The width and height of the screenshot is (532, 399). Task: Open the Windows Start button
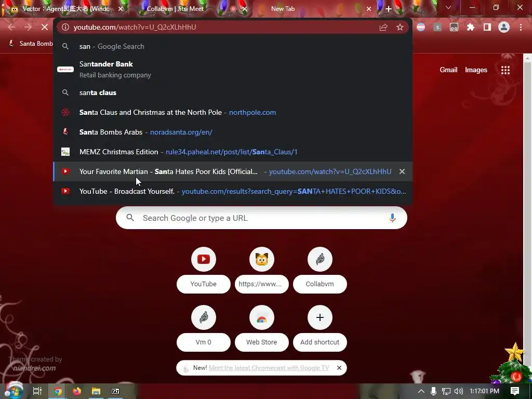coord(14,391)
